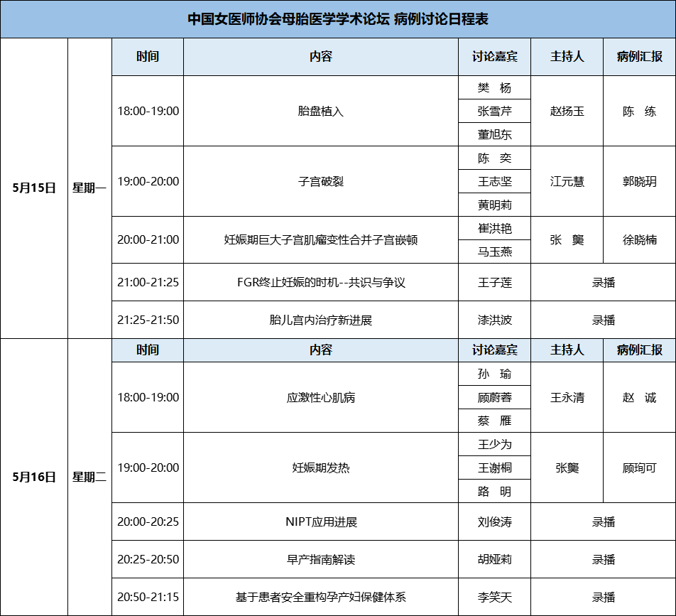676x616 pixels.
Task: Click the 讨论嘉宾 header in the 5月16日 section
Action: point(494,350)
